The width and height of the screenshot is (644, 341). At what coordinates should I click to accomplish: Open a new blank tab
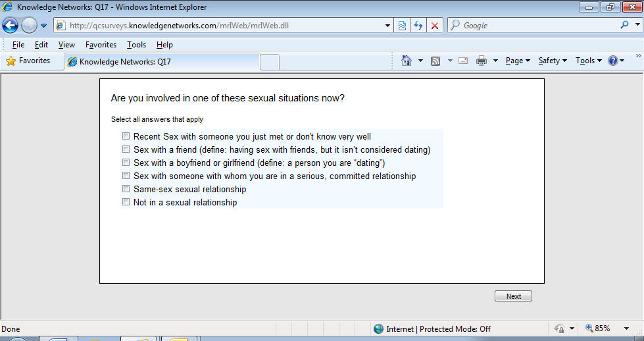[x=270, y=62]
